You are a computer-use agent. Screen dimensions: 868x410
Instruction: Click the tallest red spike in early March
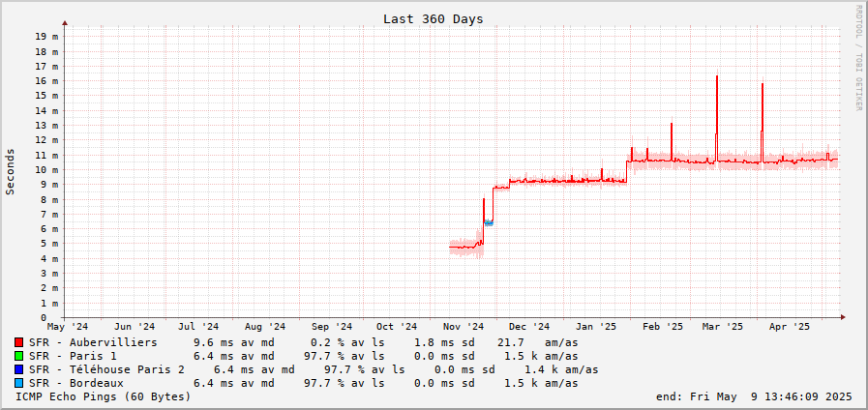717,119
